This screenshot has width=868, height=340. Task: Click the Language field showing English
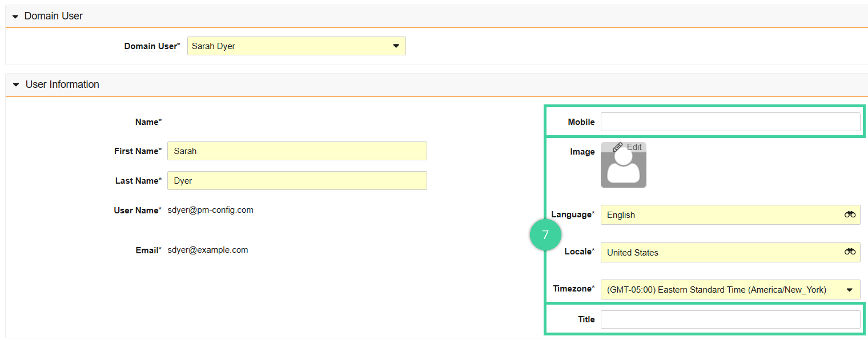point(714,214)
